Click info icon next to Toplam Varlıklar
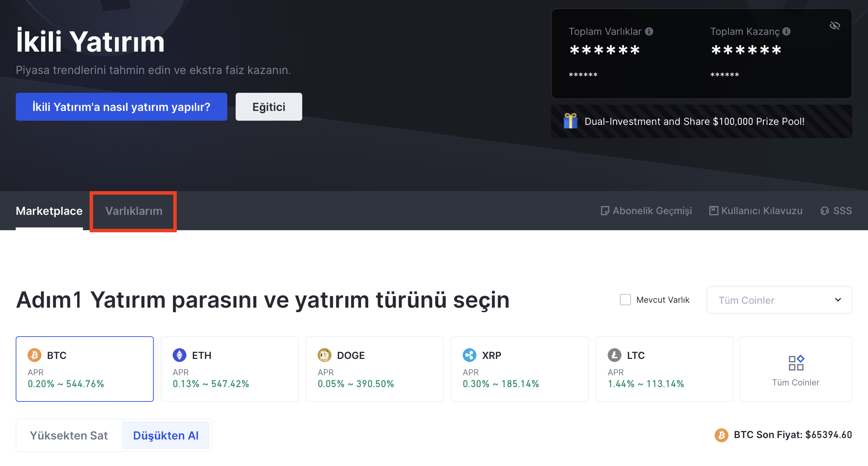Screen dimensions: 868x466 [649, 31]
